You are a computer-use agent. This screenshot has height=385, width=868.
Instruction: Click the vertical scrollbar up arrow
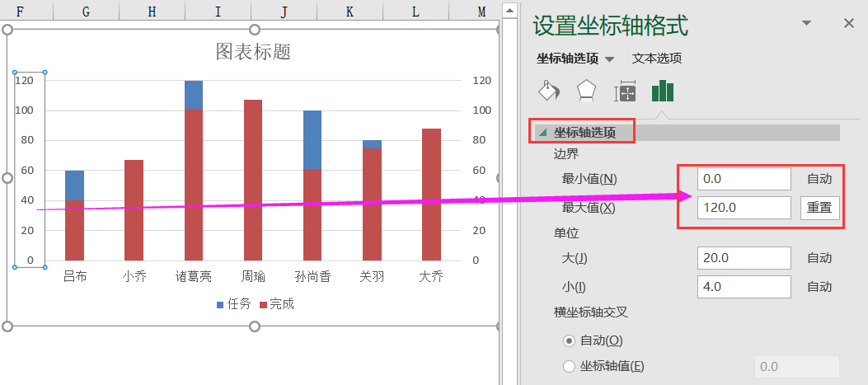[510, 9]
